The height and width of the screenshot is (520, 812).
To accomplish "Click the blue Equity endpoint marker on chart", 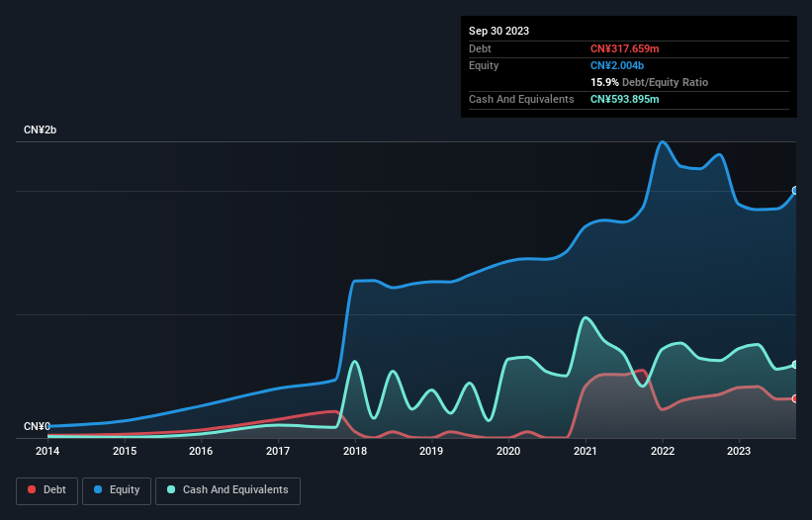I will (795, 191).
